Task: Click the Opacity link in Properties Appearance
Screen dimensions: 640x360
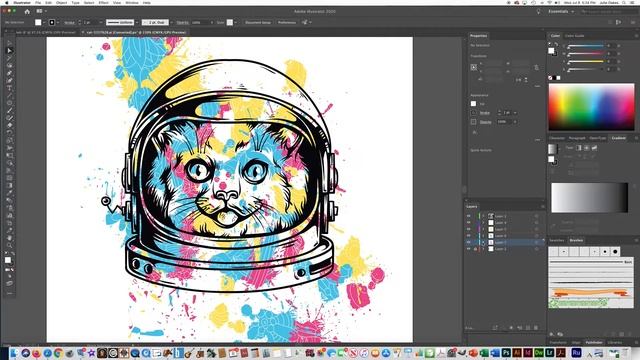Action: [485, 122]
